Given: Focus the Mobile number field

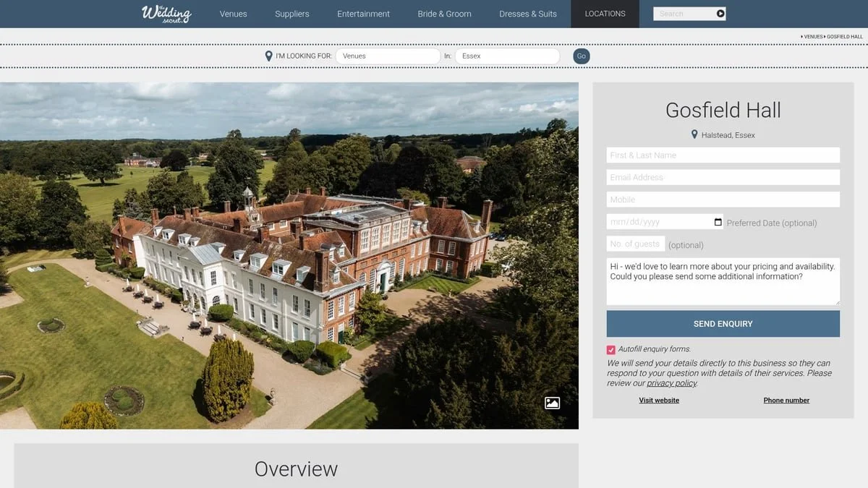Looking at the screenshot, I should click(723, 200).
